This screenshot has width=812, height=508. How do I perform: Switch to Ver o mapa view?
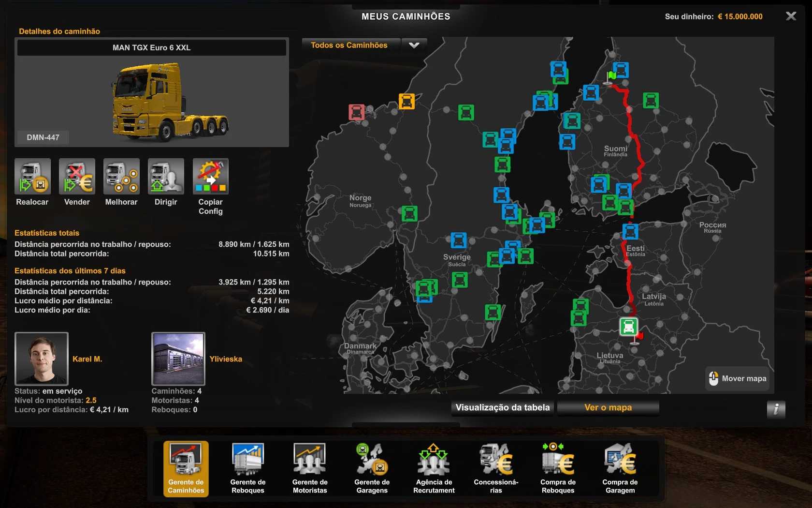pos(608,408)
